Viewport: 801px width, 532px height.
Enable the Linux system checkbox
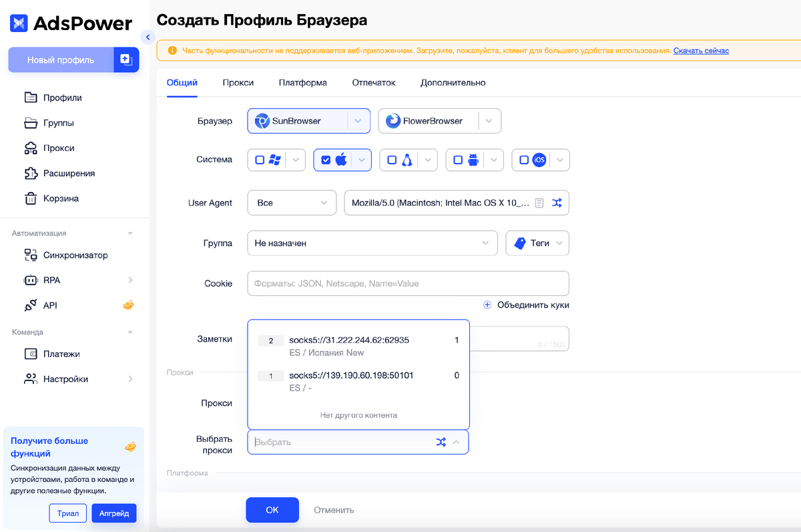coord(392,160)
